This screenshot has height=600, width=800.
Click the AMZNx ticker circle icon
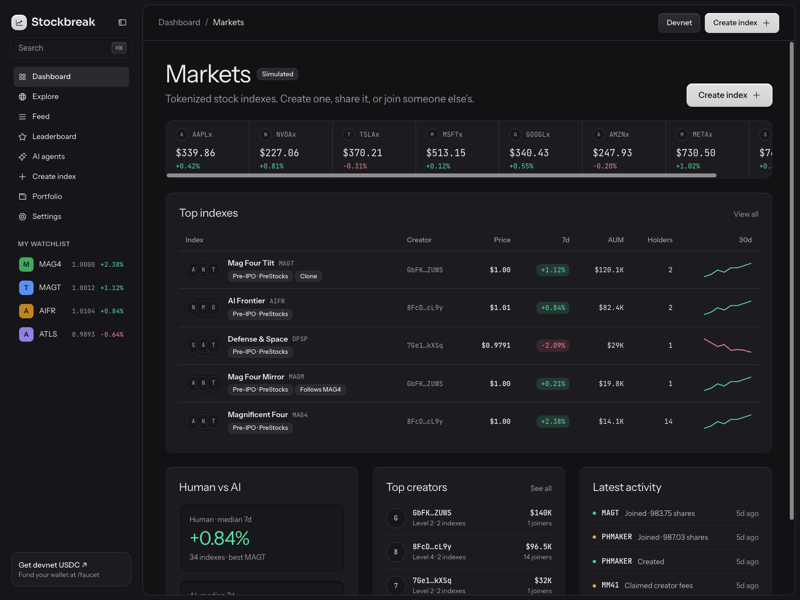tap(598, 134)
